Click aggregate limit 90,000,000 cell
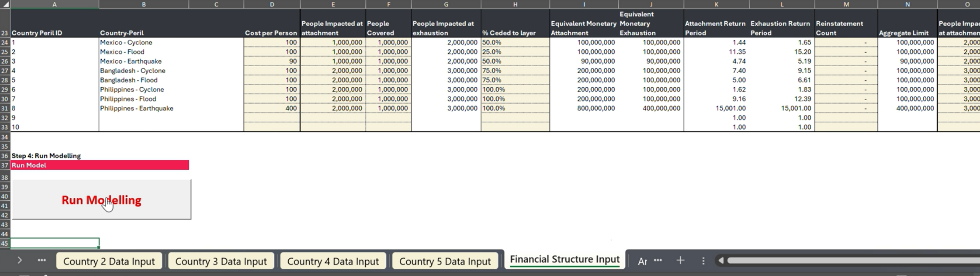Viewport: 980px width, 276px height. (907, 61)
